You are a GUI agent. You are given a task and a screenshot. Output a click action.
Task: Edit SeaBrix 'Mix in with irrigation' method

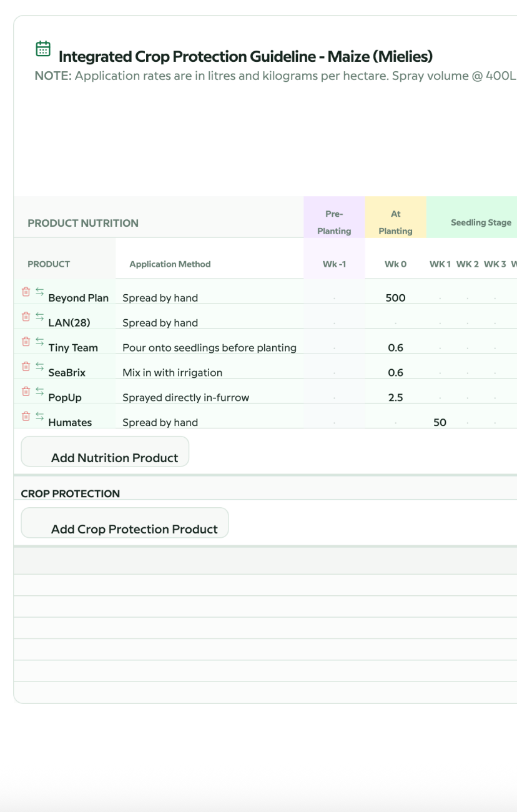coord(172,373)
